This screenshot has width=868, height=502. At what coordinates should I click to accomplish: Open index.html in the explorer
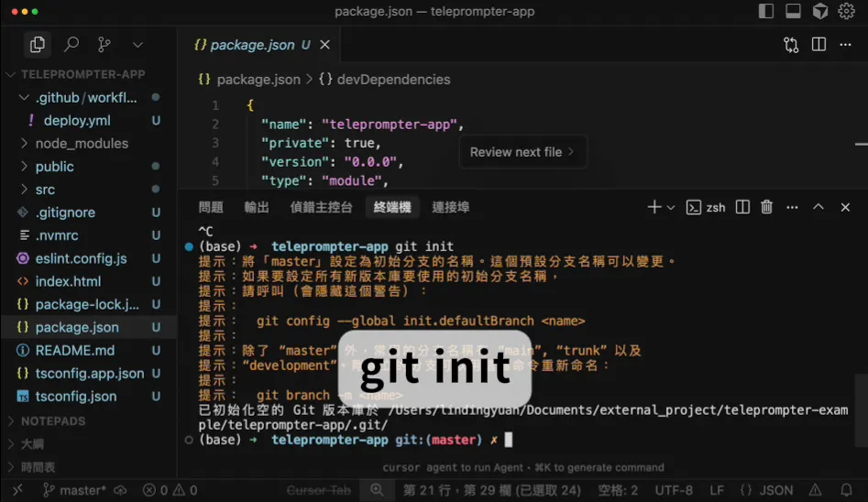68,282
